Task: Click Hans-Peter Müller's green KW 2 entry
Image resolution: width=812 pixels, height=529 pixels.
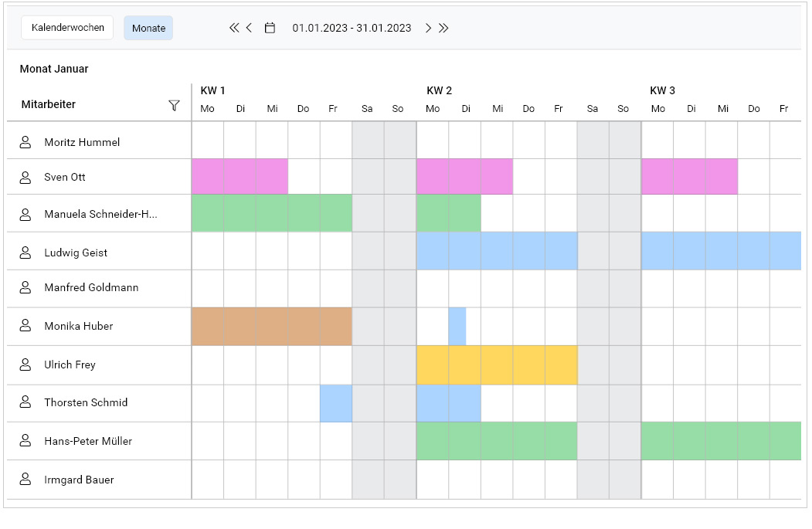Action: click(x=496, y=441)
